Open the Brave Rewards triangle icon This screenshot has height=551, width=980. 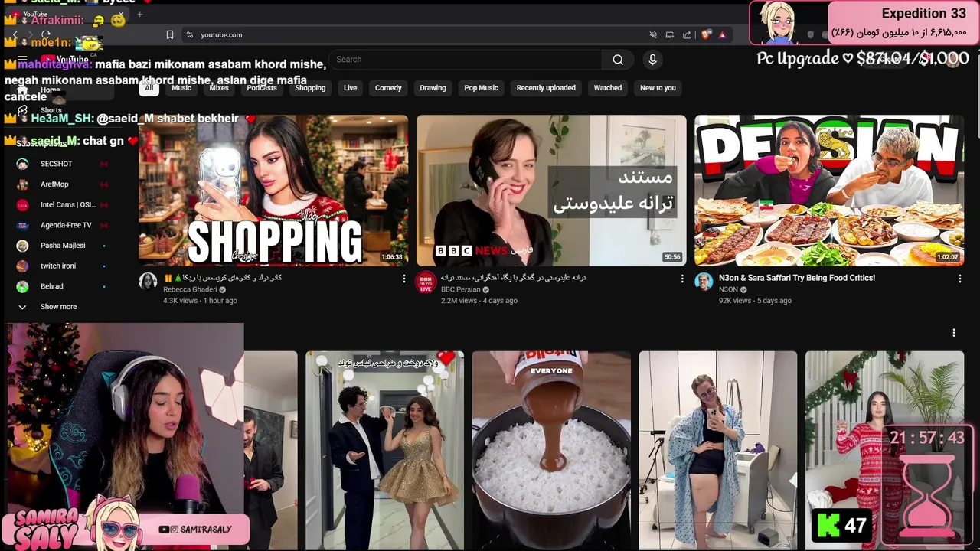tap(722, 34)
